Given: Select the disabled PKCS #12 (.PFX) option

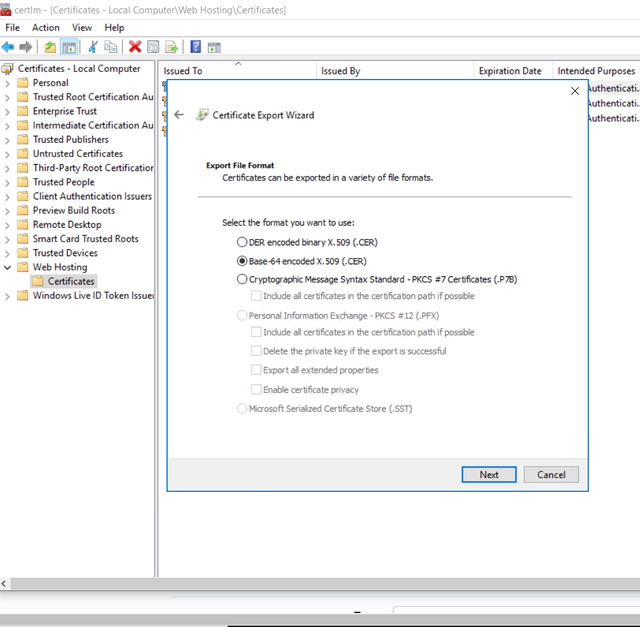Looking at the screenshot, I should 338,316.
